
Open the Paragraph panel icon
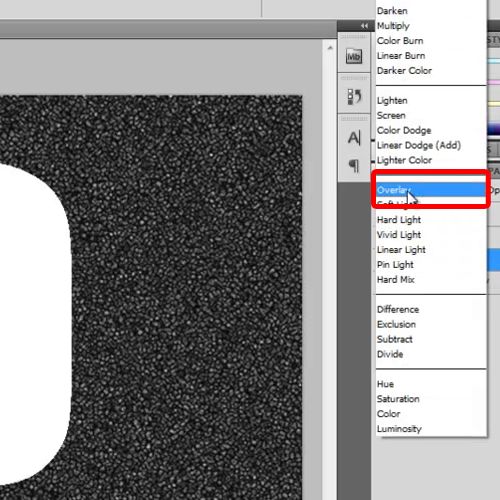point(354,166)
